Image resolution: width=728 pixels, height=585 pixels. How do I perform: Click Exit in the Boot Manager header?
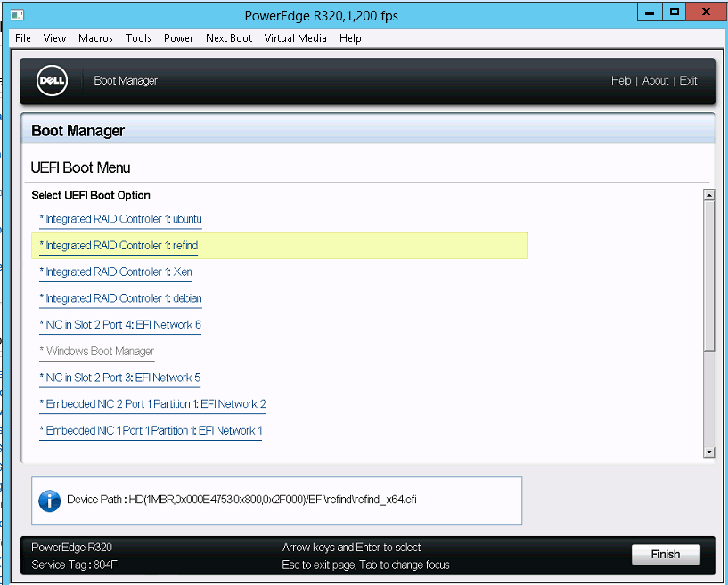pyautogui.click(x=688, y=81)
